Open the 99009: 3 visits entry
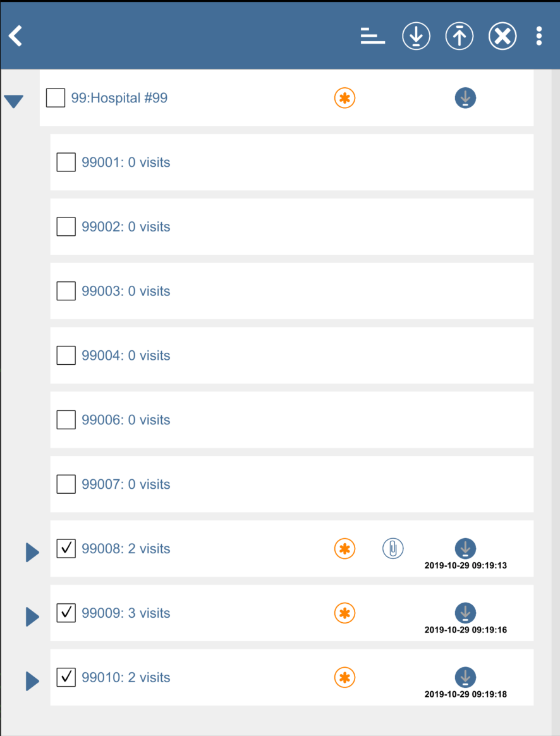The height and width of the screenshot is (736, 560). pyautogui.click(x=126, y=613)
